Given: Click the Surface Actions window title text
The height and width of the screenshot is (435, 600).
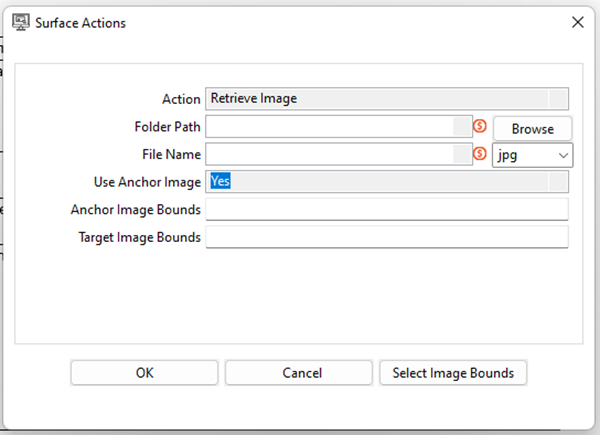Looking at the screenshot, I should pos(81,21).
